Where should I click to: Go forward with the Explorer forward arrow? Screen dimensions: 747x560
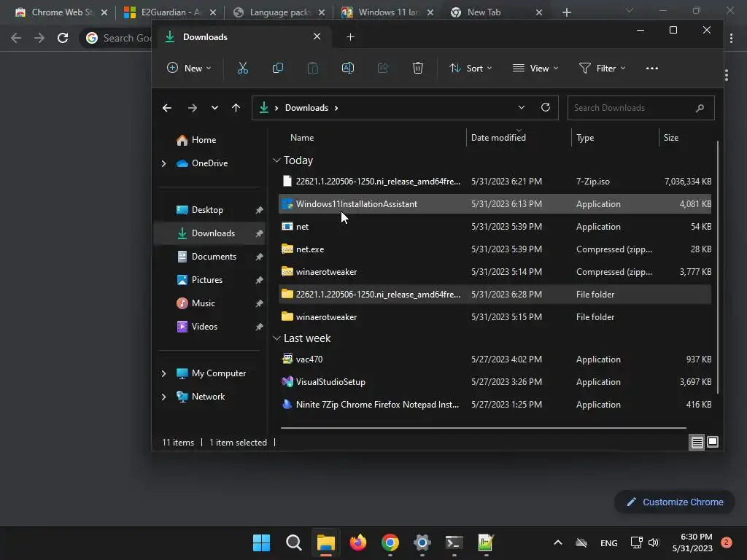point(193,108)
